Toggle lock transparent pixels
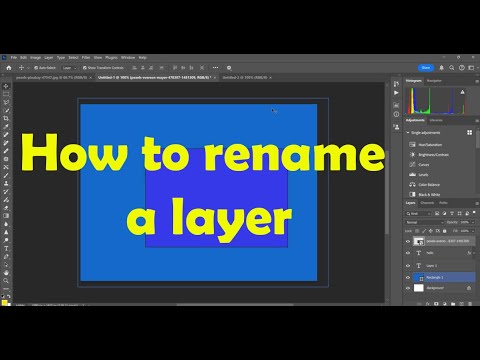 coord(417,231)
